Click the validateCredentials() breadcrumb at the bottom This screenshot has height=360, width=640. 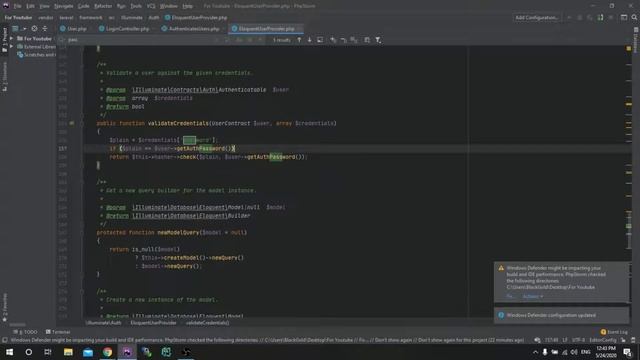pyautogui.click(x=207, y=323)
